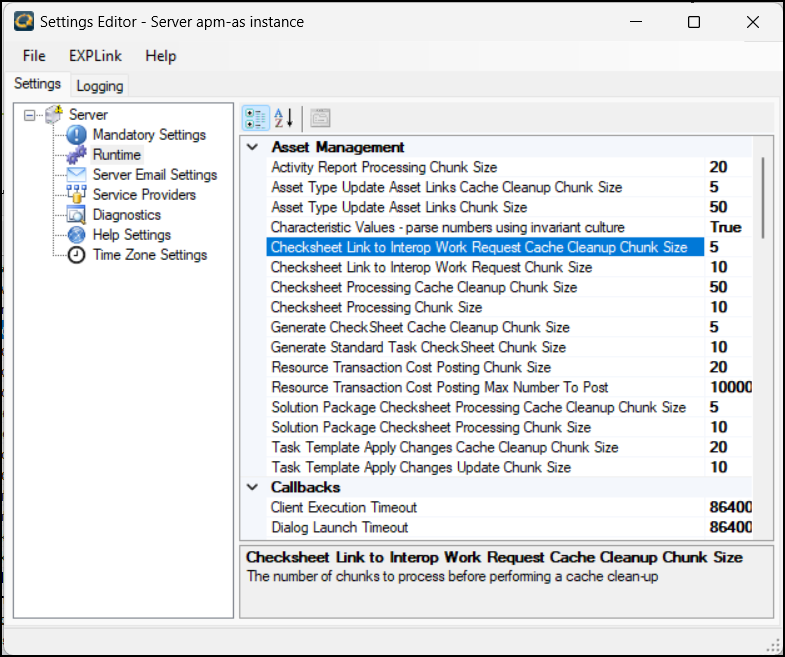Click the Service Providers icon
785x657 pixels.
coord(77,195)
